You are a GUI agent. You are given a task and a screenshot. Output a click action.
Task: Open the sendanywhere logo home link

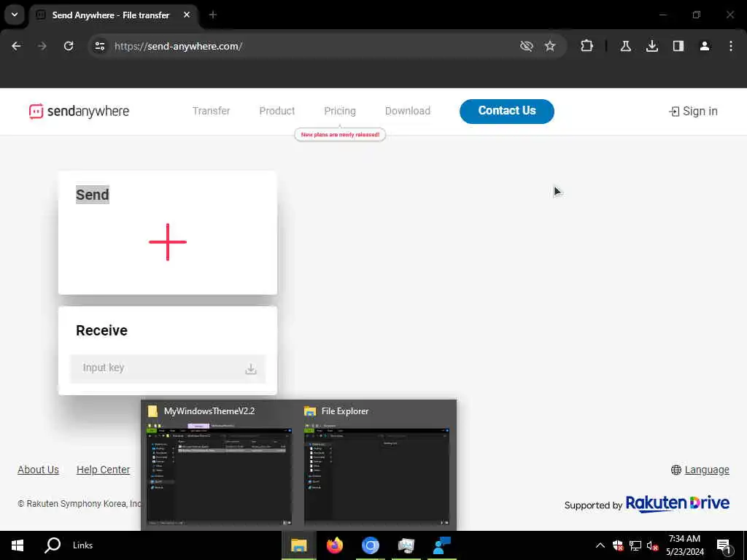79,111
